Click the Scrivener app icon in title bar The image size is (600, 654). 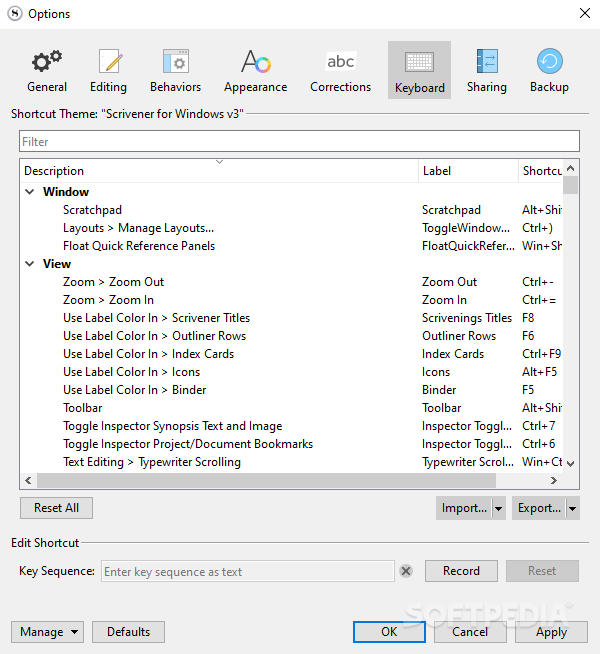click(15, 13)
